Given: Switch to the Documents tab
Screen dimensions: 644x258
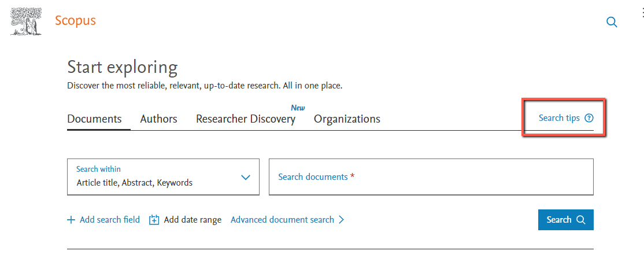Looking at the screenshot, I should coord(94,119).
